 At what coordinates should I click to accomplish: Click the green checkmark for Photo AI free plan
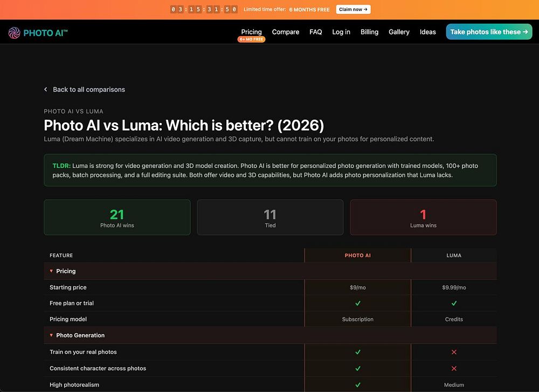358,303
